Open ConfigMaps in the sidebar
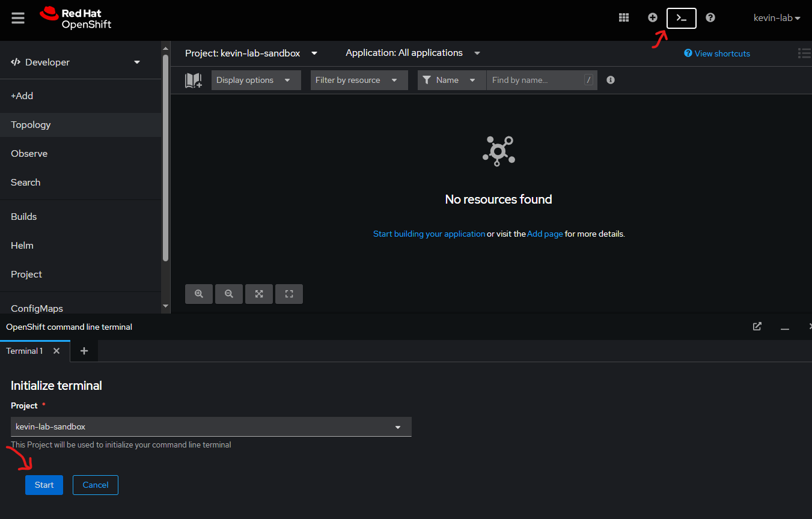Screen dimensions: 812x519 click(x=81, y=308)
